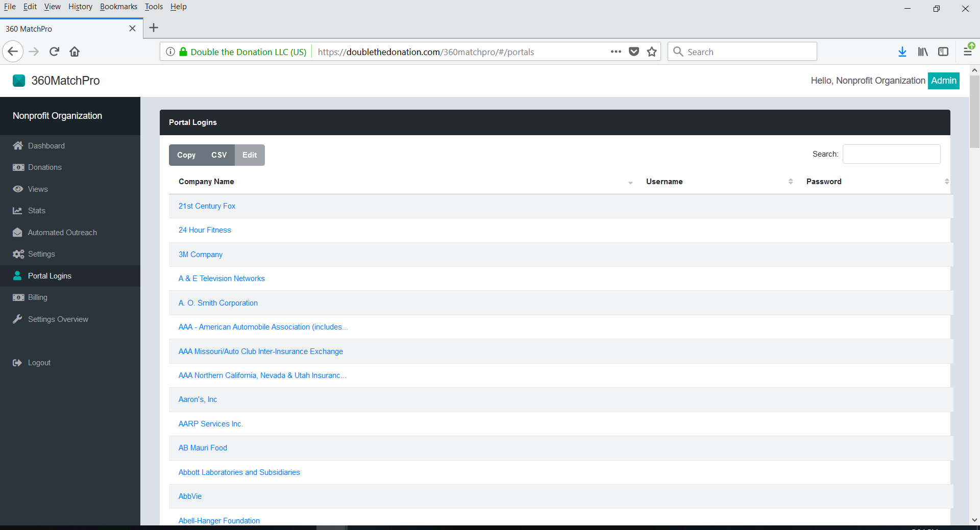Image resolution: width=980 pixels, height=530 pixels.
Task: Click the Automated Outreach envelope icon
Action: click(x=17, y=233)
